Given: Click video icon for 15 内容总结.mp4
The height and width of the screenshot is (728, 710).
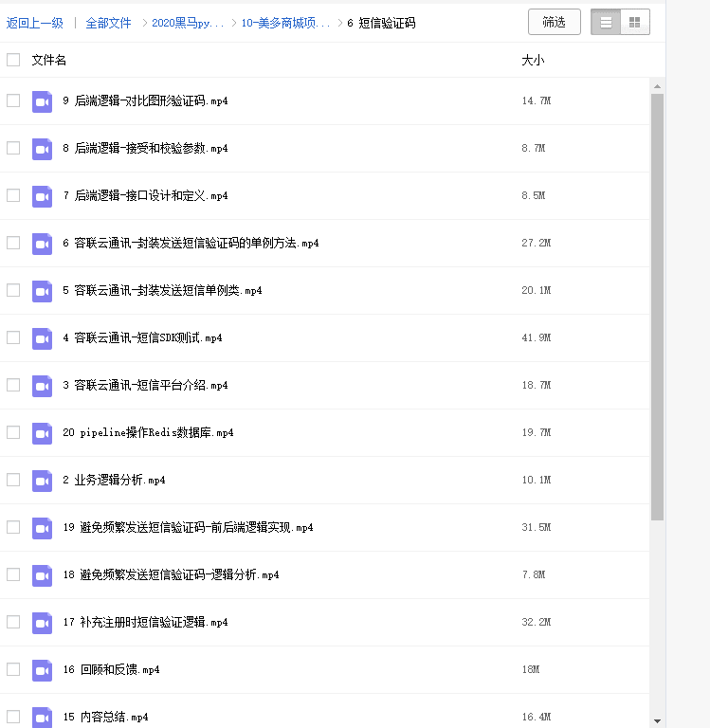Looking at the screenshot, I should (x=42, y=717).
